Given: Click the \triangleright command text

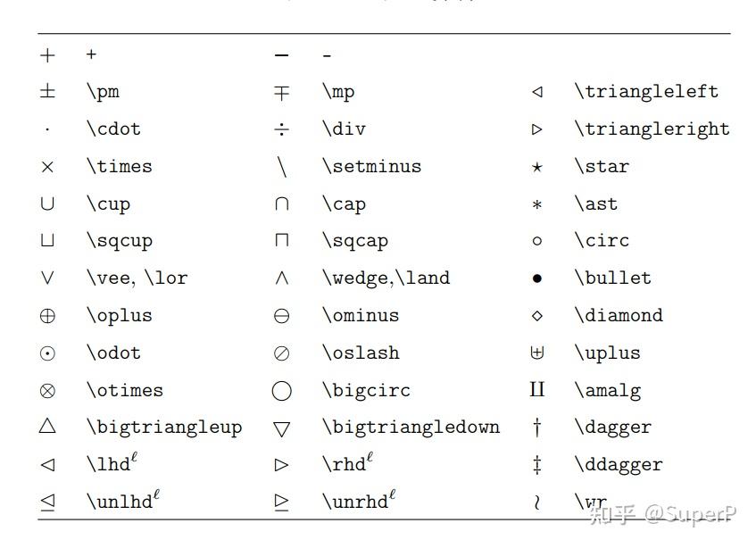Looking at the screenshot, I should click(652, 129).
